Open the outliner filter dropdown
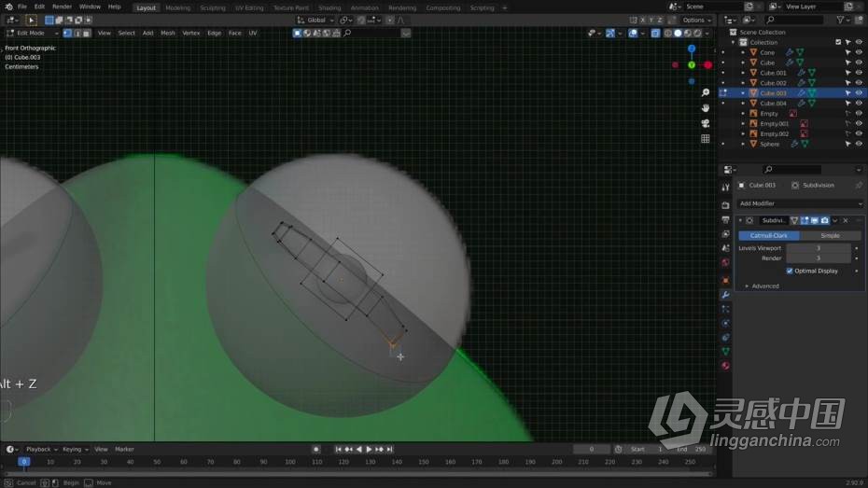Viewport: 868px width, 488px height. [843, 20]
